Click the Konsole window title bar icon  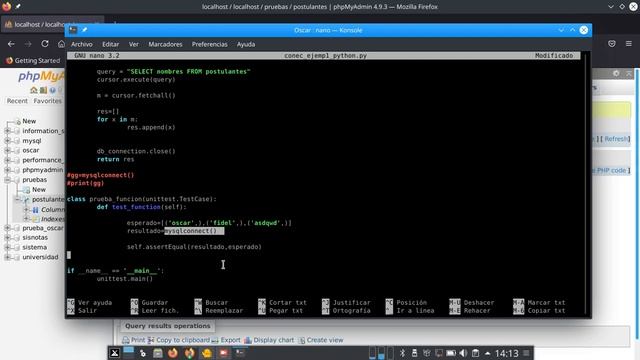(73, 30)
